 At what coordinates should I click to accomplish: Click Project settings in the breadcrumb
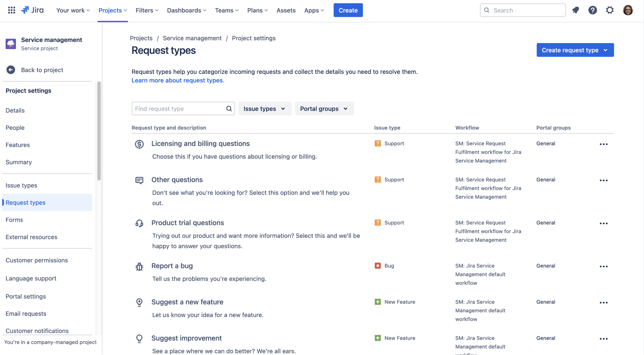(254, 38)
